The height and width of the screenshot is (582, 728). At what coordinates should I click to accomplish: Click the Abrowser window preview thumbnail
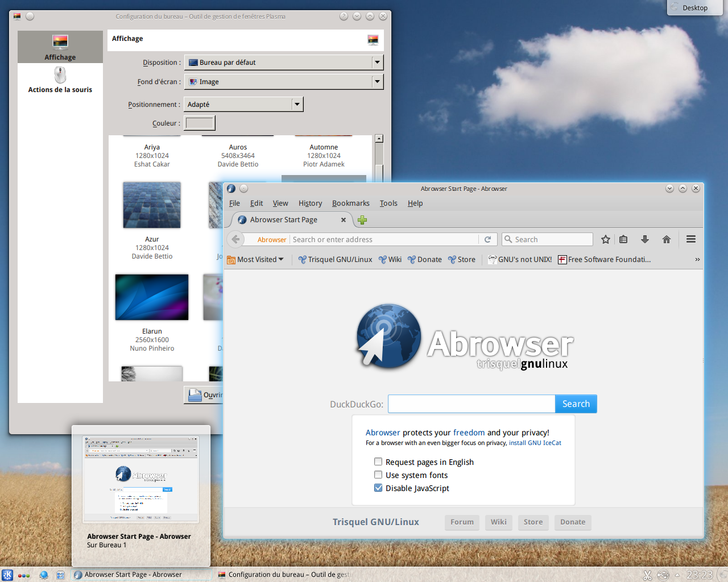pos(141,479)
